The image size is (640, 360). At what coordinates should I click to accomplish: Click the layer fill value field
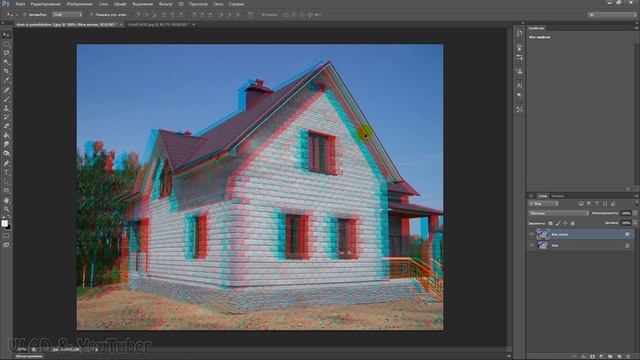(x=626, y=223)
